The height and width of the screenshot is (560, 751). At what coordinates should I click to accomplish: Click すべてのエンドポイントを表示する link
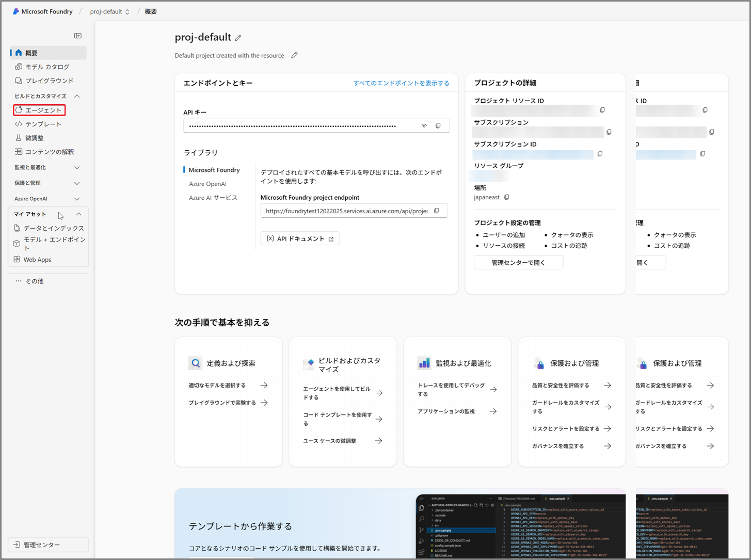point(401,83)
